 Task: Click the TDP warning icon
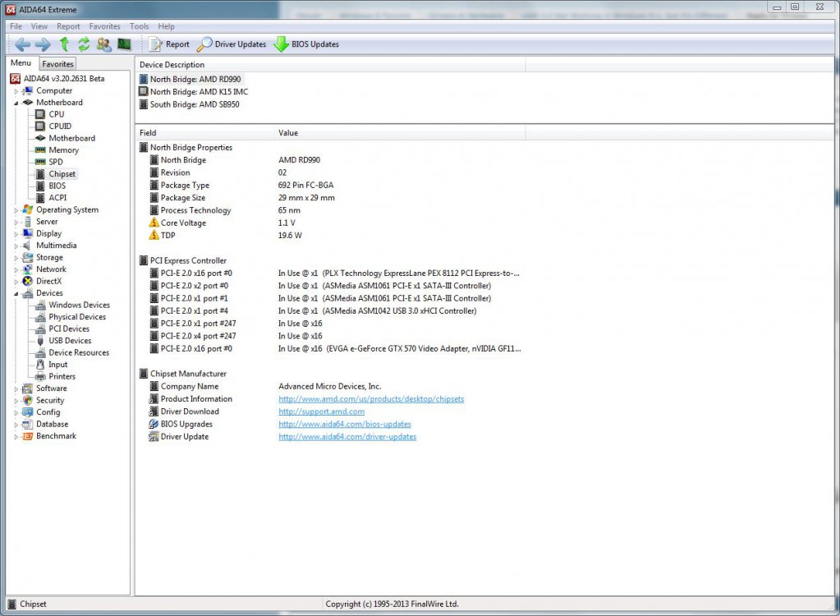154,235
